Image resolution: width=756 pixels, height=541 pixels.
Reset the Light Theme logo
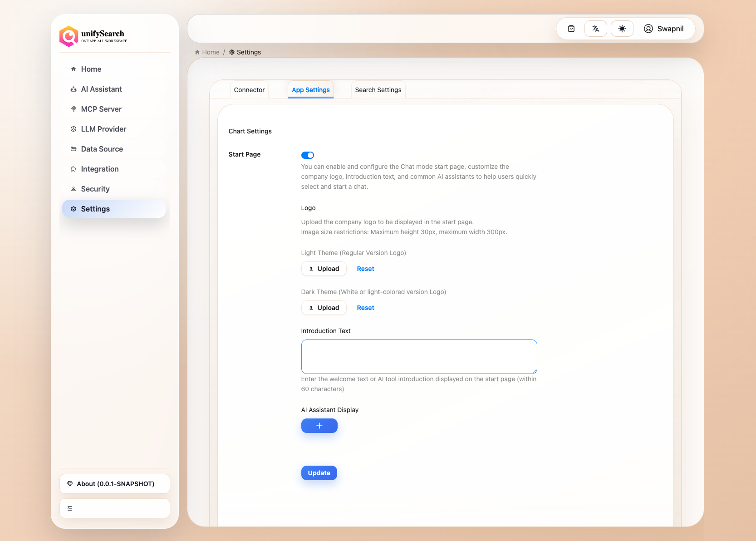[365, 268]
